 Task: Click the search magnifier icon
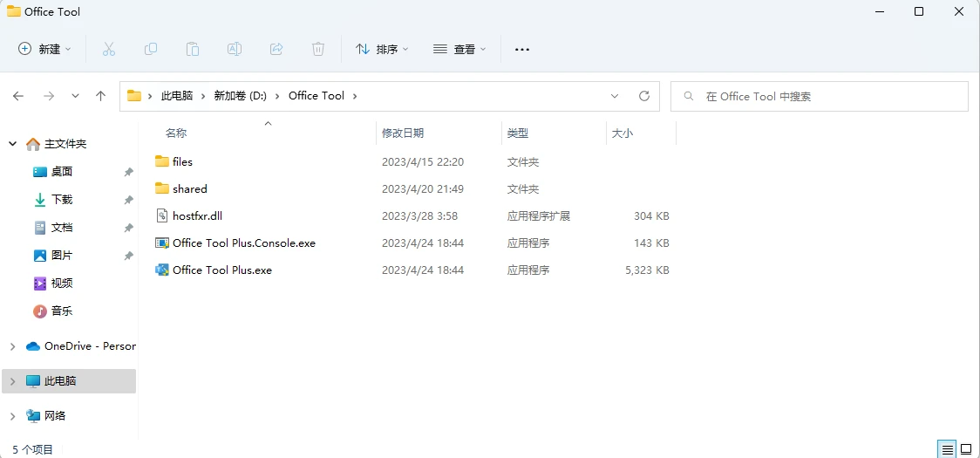pyautogui.click(x=689, y=96)
